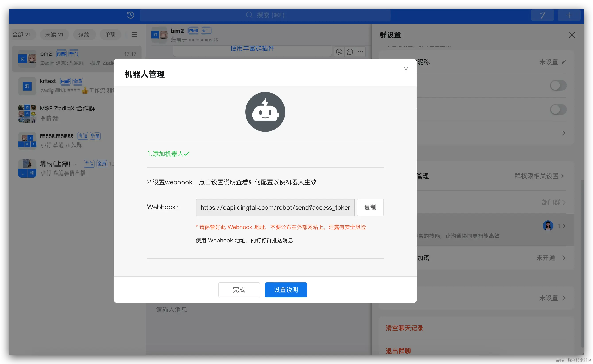This screenshot has width=593, height=364.
Task: Open the chat list hamburger menu icon
Action: [134, 35]
